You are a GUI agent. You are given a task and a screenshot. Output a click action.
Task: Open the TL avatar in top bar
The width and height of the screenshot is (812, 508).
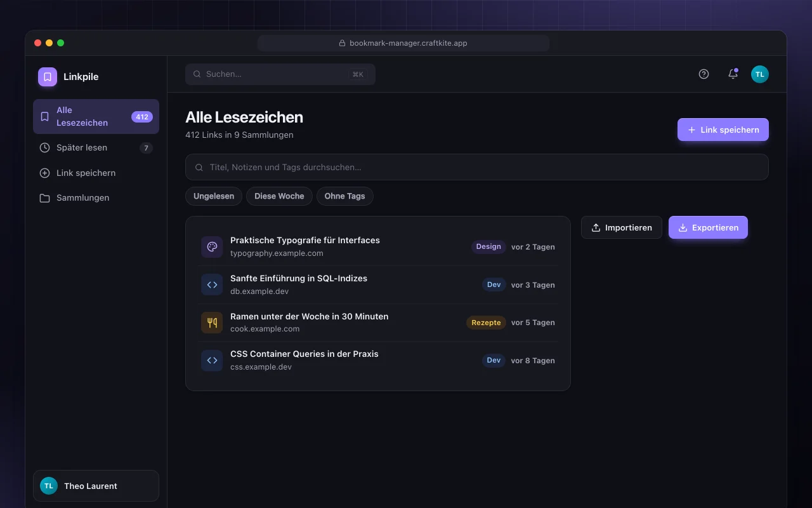click(760, 74)
